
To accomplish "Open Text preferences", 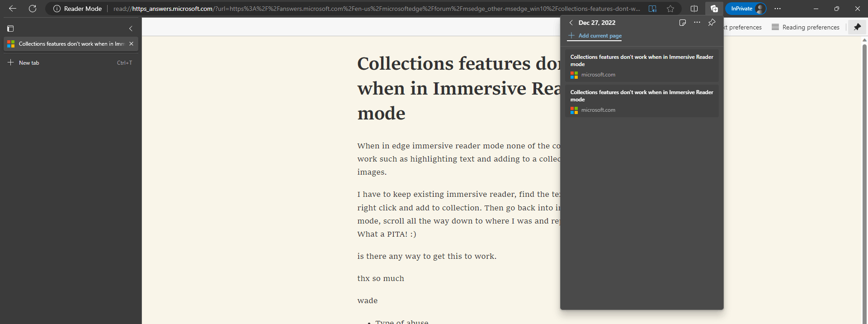I will point(743,27).
